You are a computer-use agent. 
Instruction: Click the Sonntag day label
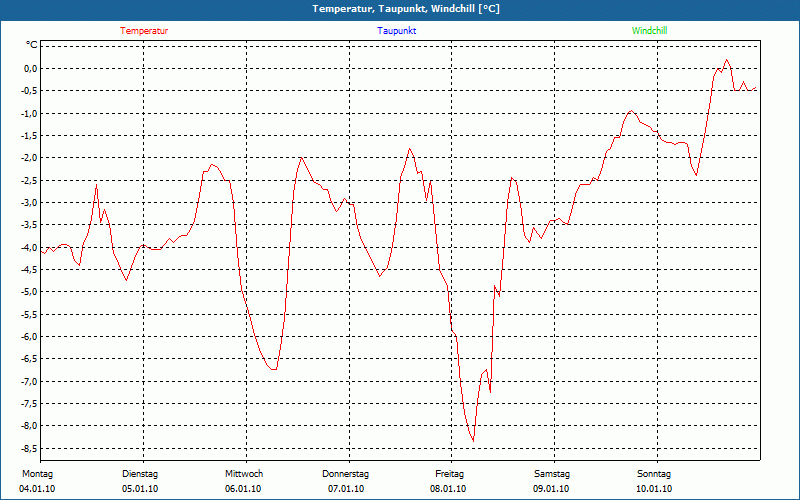654,474
